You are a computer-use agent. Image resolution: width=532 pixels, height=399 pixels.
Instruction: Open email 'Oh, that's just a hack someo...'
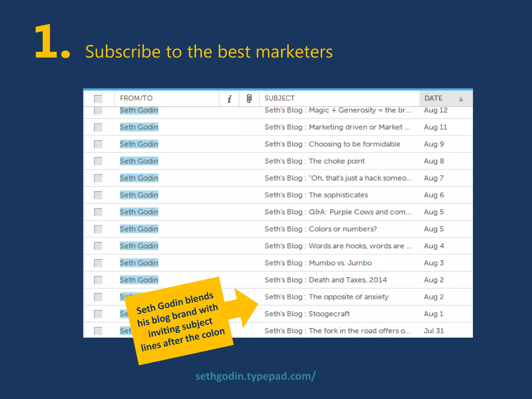pos(338,178)
